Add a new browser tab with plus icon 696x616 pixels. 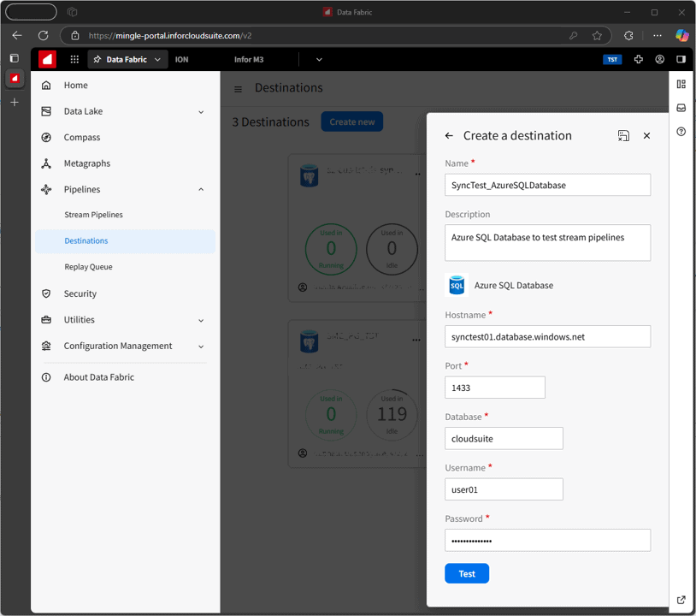coord(15,103)
